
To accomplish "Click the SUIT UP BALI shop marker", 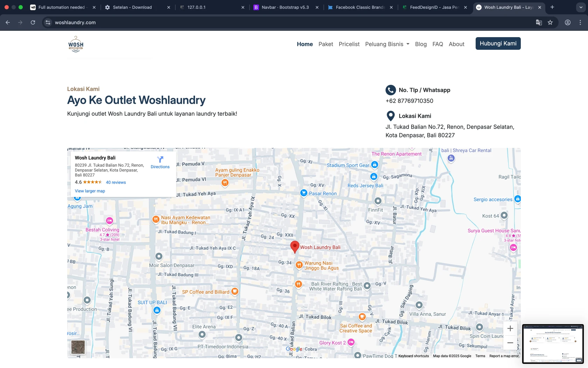I will [157, 310].
